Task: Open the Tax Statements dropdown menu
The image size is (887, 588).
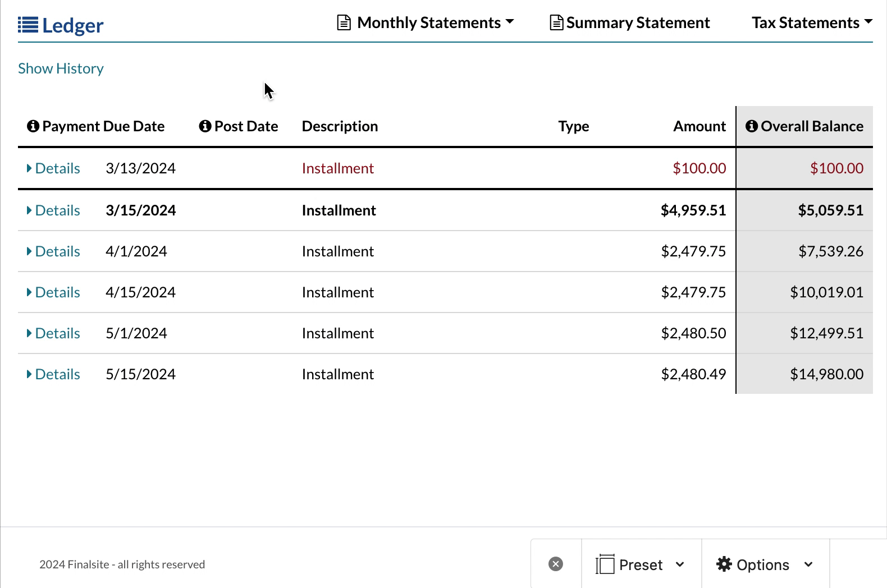Action: [x=811, y=23]
